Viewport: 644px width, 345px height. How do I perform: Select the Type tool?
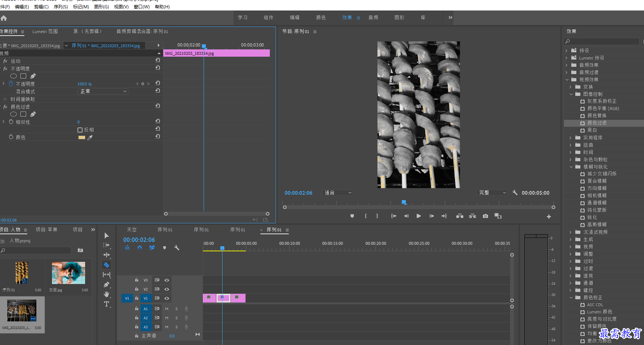click(x=107, y=304)
